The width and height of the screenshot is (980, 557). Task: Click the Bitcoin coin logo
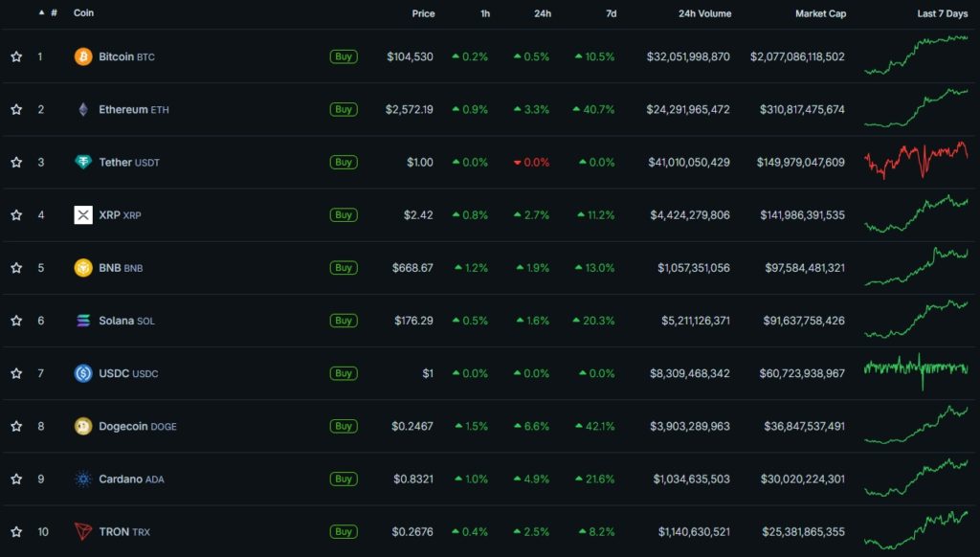coord(84,56)
